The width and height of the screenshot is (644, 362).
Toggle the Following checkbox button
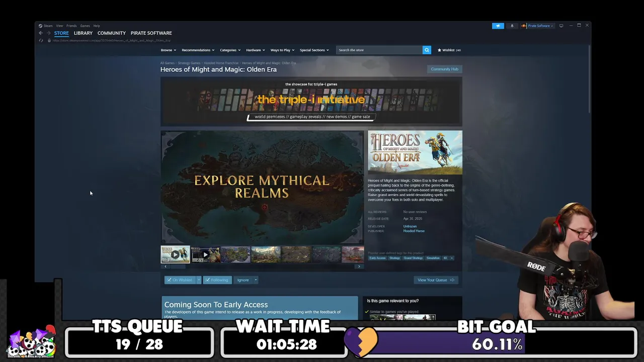tap(217, 280)
